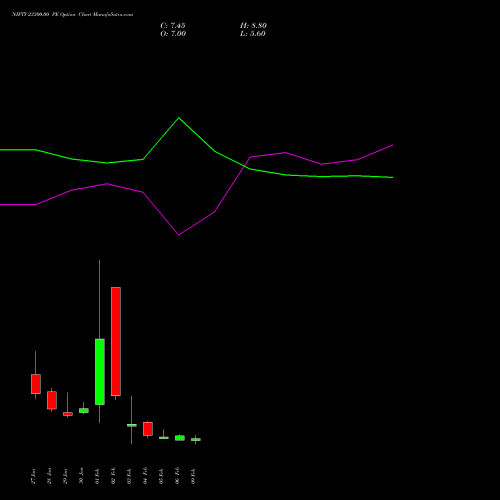
Task: Select the tall red candle for 02 Feb
Action: 116,341
